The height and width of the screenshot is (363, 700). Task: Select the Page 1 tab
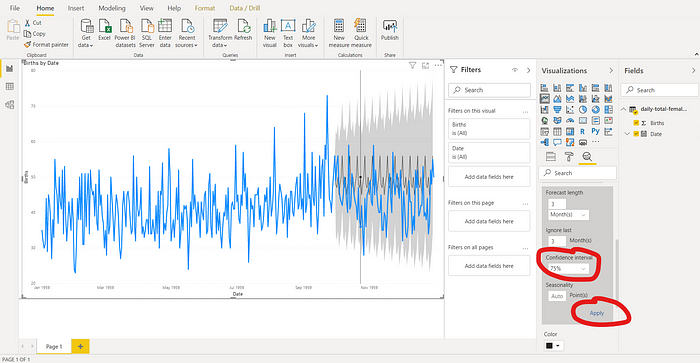point(54,346)
